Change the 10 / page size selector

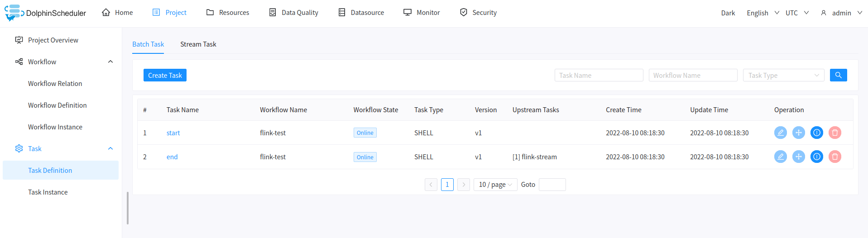tap(495, 185)
